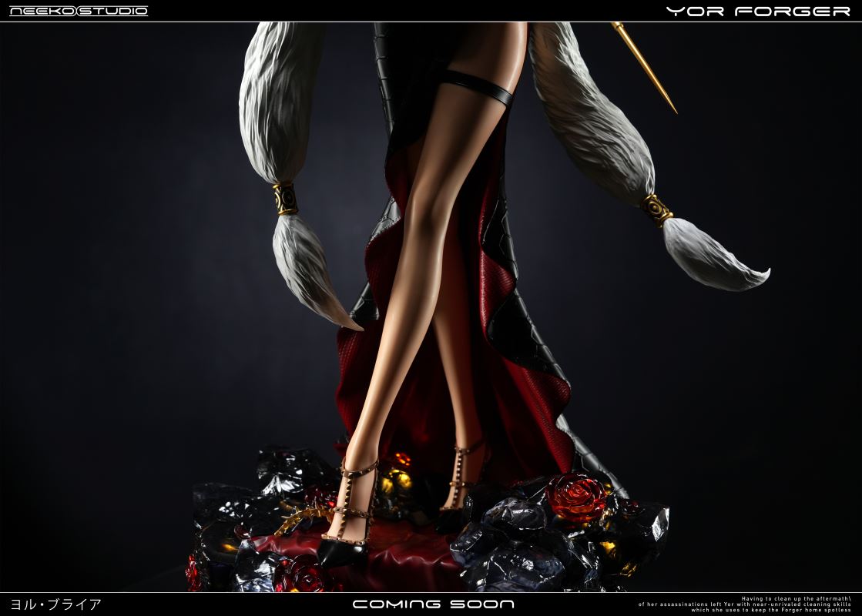Click the COMING SOON banner text
The image size is (862, 616).
[x=433, y=604]
